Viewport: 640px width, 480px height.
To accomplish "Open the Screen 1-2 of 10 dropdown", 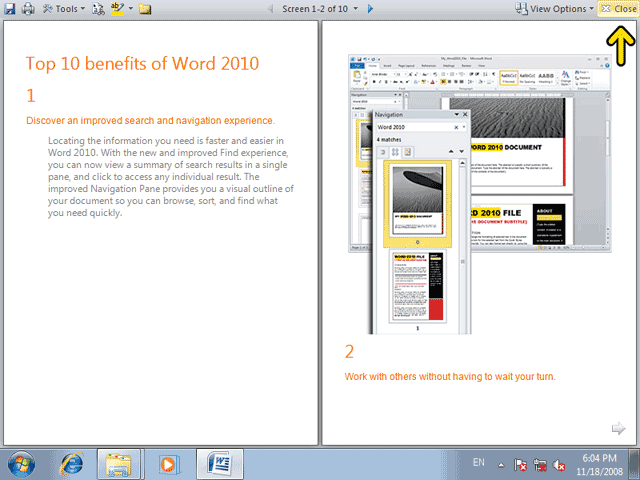I will pos(320,9).
